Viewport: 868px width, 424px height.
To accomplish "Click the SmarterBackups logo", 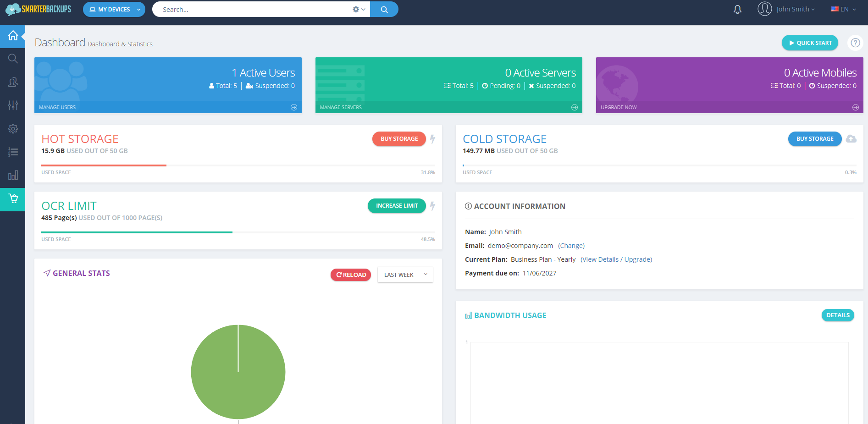I will pyautogui.click(x=38, y=9).
